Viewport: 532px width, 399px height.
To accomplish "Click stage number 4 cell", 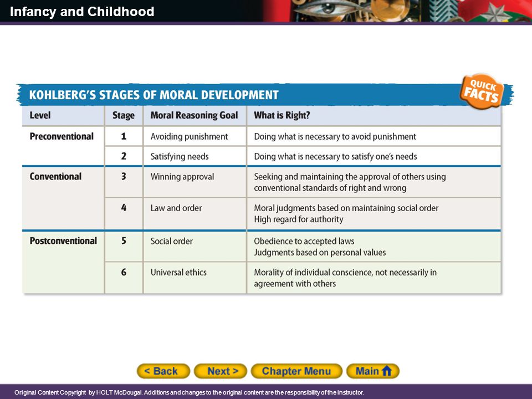I will point(124,213).
